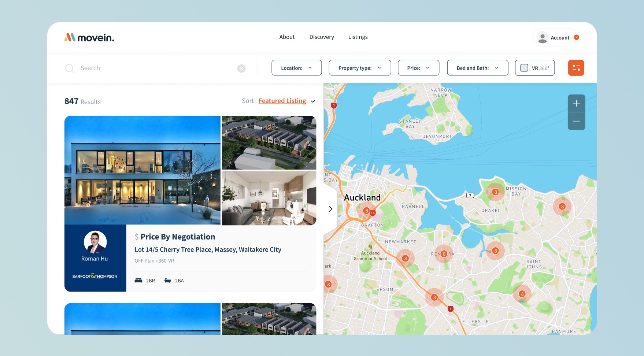Click the Account avatar icon
This screenshot has width=644, height=356.
click(543, 37)
